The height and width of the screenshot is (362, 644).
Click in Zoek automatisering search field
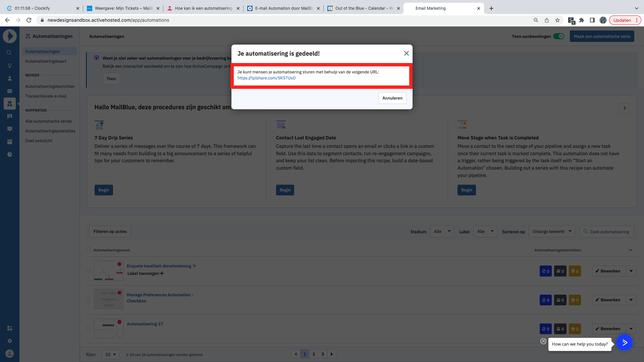[x=607, y=232]
